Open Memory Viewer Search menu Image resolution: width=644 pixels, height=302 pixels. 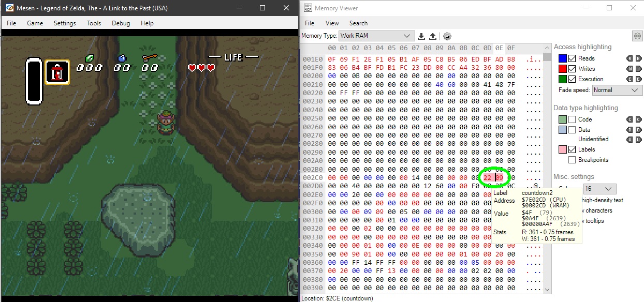coord(358,23)
